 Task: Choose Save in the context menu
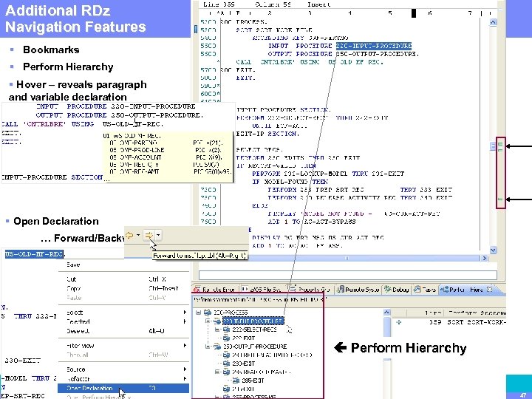click(x=123, y=265)
